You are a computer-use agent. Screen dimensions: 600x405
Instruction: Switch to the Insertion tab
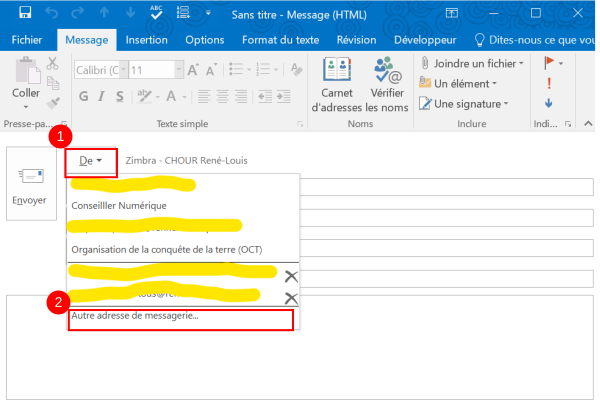pos(147,40)
